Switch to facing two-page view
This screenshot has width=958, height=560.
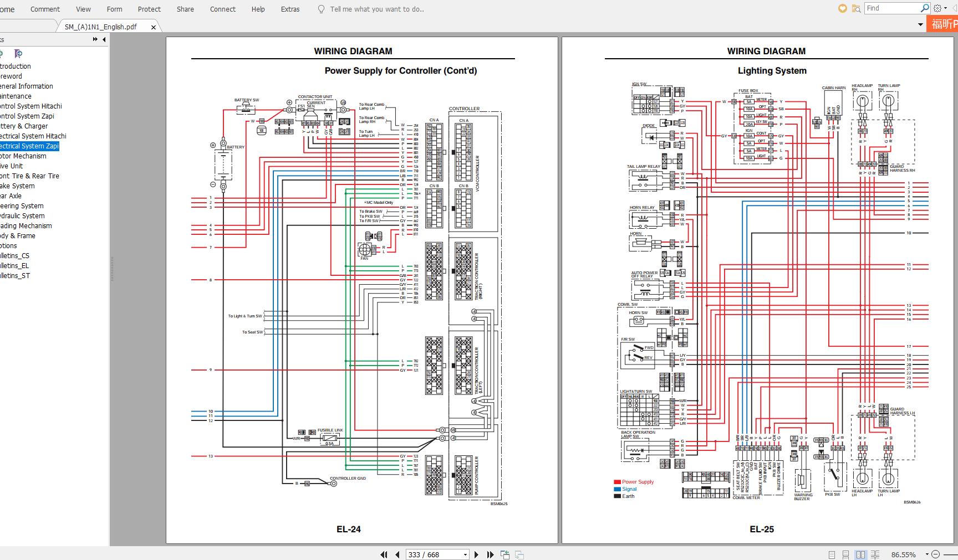pyautogui.click(x=860, y=554)
